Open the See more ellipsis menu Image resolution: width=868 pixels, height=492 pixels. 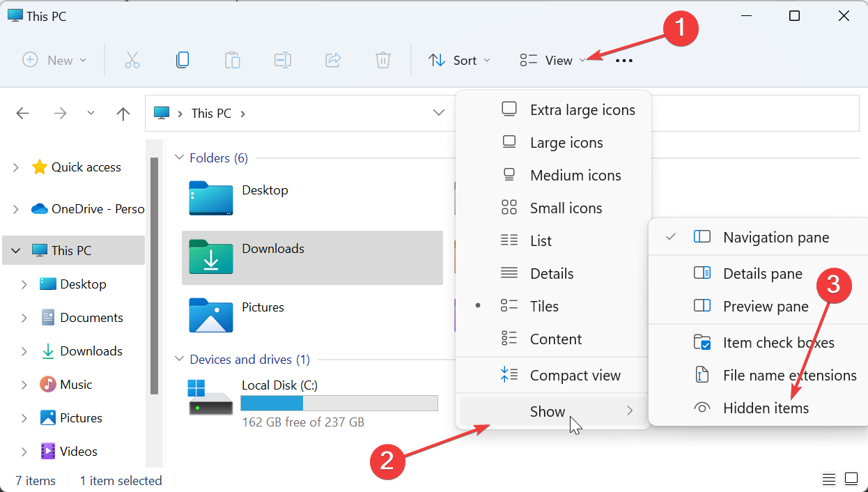pyautogui.click(x=623, y=60)
